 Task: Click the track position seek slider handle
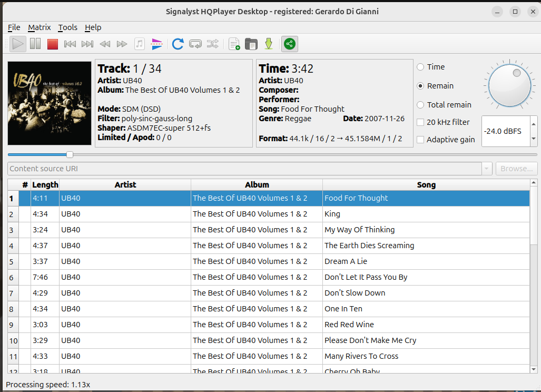pos(70,154)
